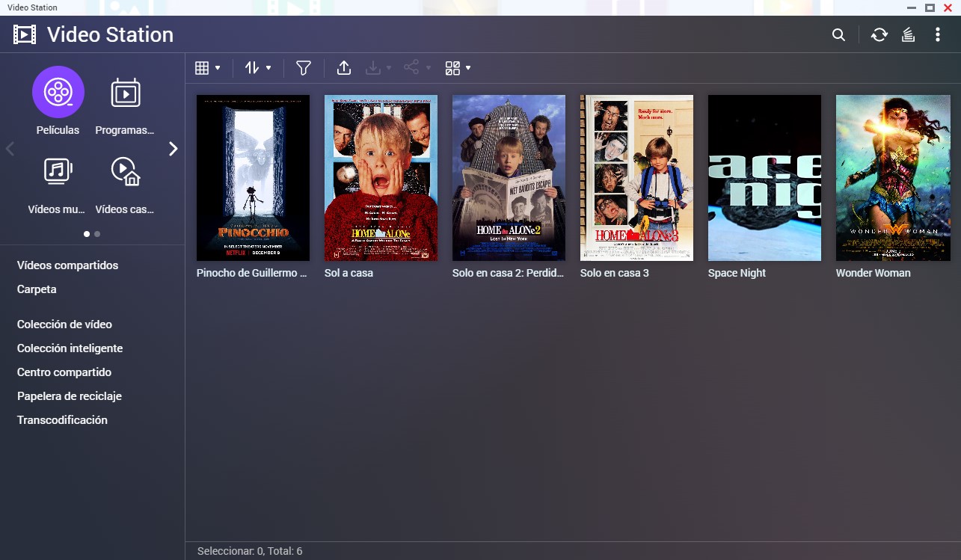Open Carpeta in sidebar
The height and width of the screenshot is (560, 961).
[x=37, y=289]
